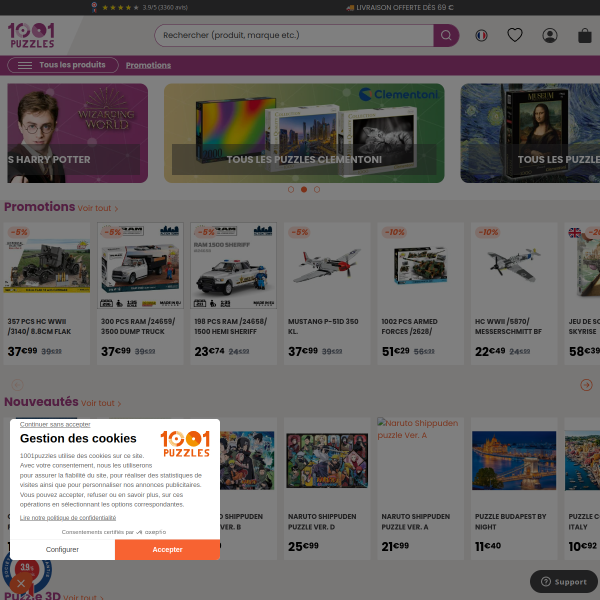Click the 11€40 price
The height and width of the screenshot is (600, 600).
(488, 546)
